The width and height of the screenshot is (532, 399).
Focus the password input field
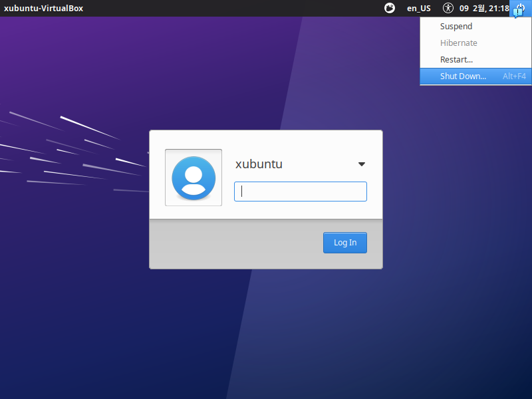pos(301,192)
